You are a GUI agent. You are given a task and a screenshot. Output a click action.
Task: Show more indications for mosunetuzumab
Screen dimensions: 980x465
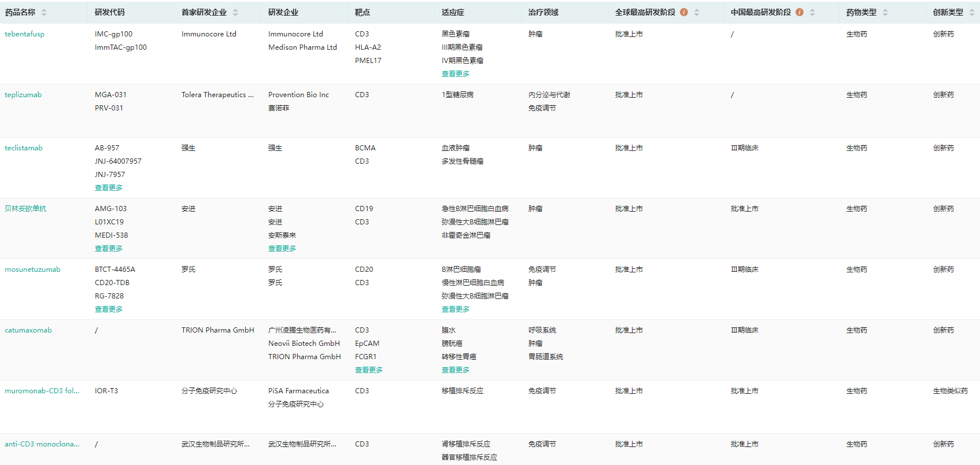pyautogui.click(x=456, y=309)
